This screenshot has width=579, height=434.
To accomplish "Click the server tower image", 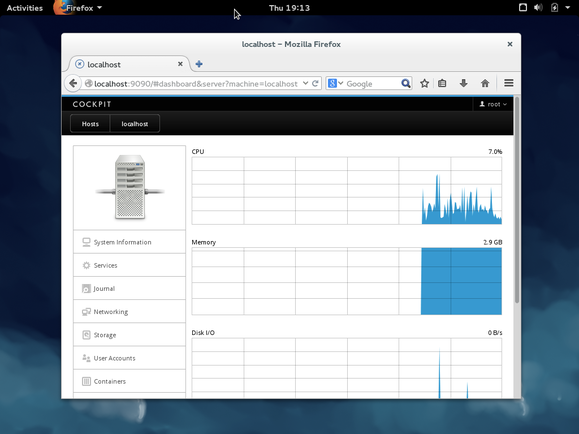I will point(130,187).
